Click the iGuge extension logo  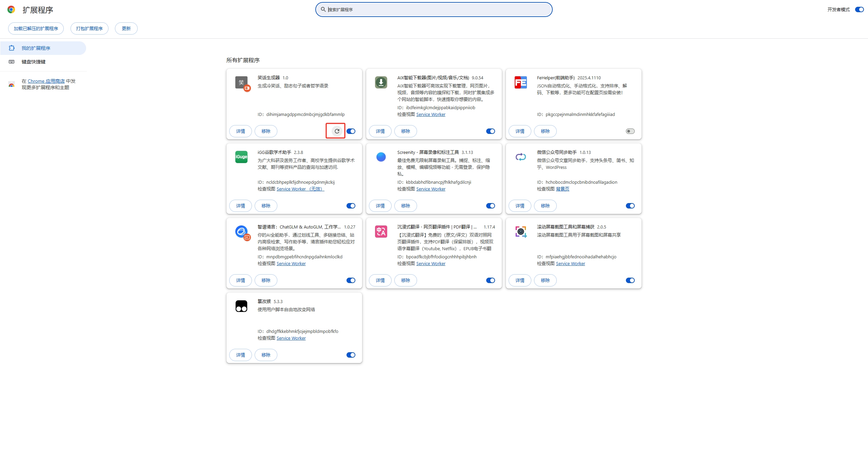[x=241, y=157]
